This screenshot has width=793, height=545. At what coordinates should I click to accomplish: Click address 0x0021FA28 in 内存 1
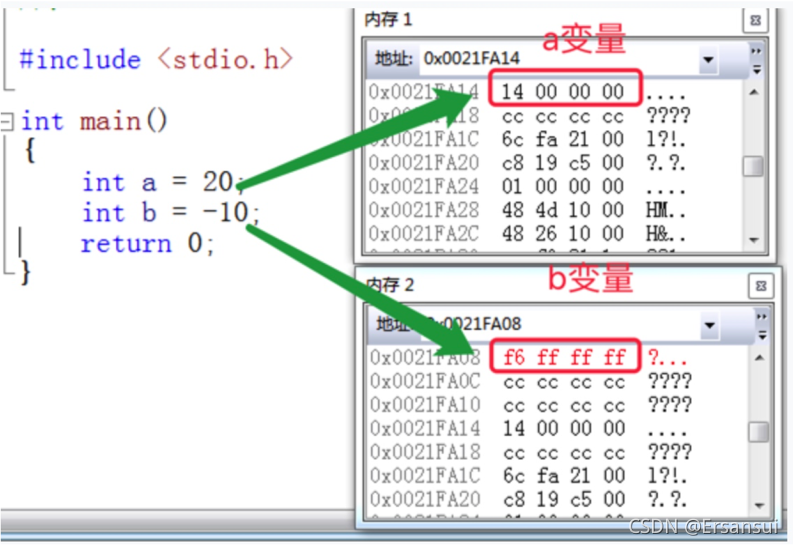pos(423,210)
